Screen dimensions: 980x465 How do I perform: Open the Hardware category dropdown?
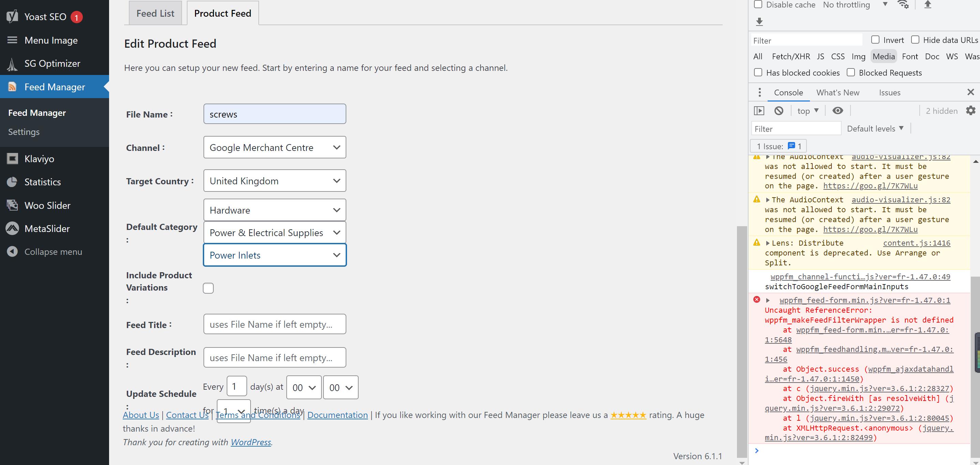pyautogui.click(x=275, y=210)
